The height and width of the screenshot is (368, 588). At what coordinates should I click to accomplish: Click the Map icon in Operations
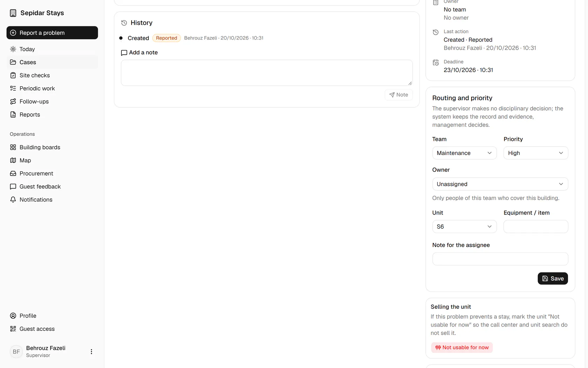tap(13, 160)
